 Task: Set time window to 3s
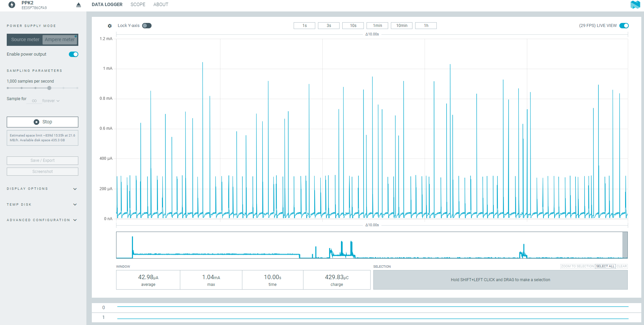(x=329, y=26)
